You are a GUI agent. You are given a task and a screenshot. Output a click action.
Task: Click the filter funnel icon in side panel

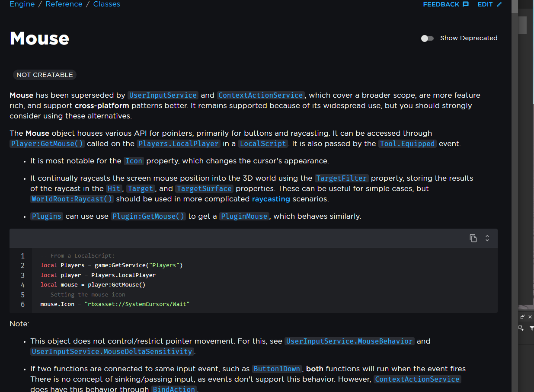click(x=532, y=328)
